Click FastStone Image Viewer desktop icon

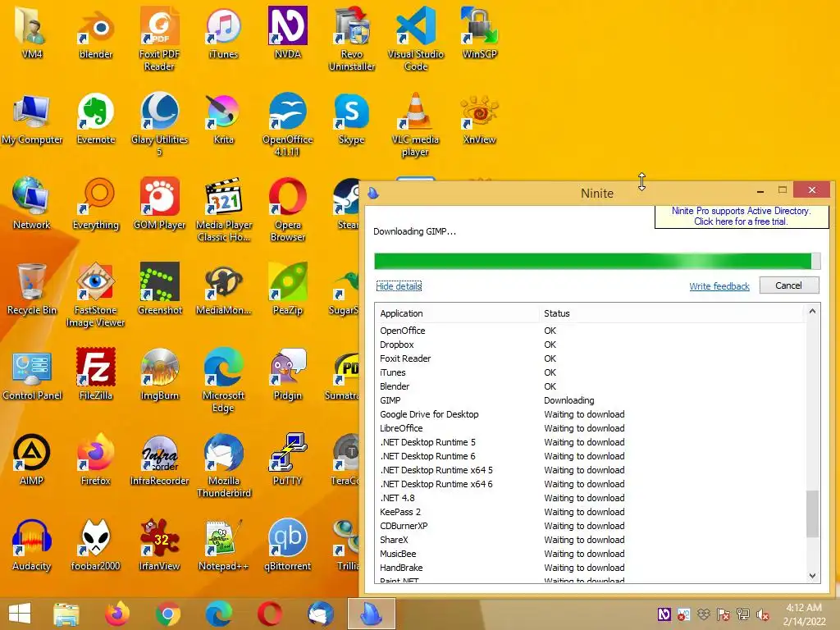pyautogui.click(x=95, y=294)
